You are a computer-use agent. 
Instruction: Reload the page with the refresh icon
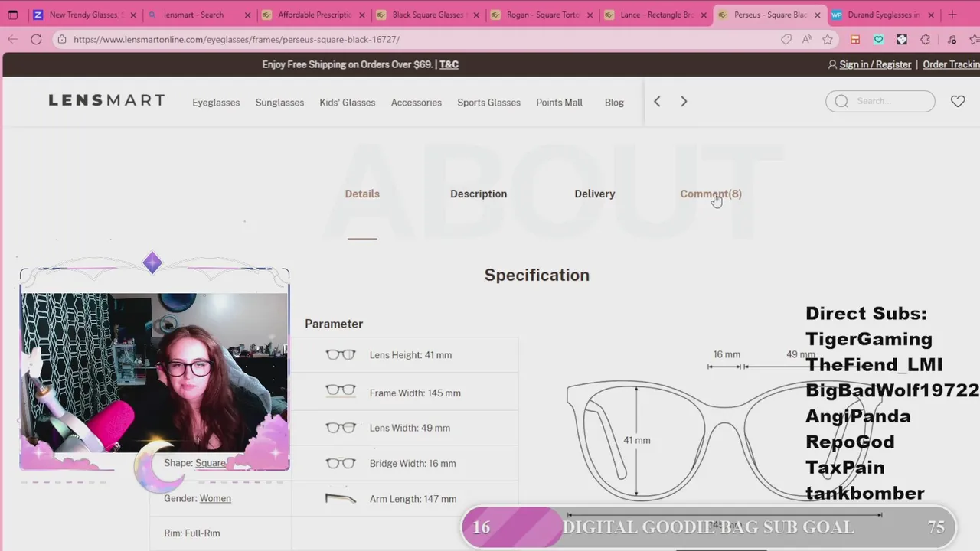pos(36,39)
